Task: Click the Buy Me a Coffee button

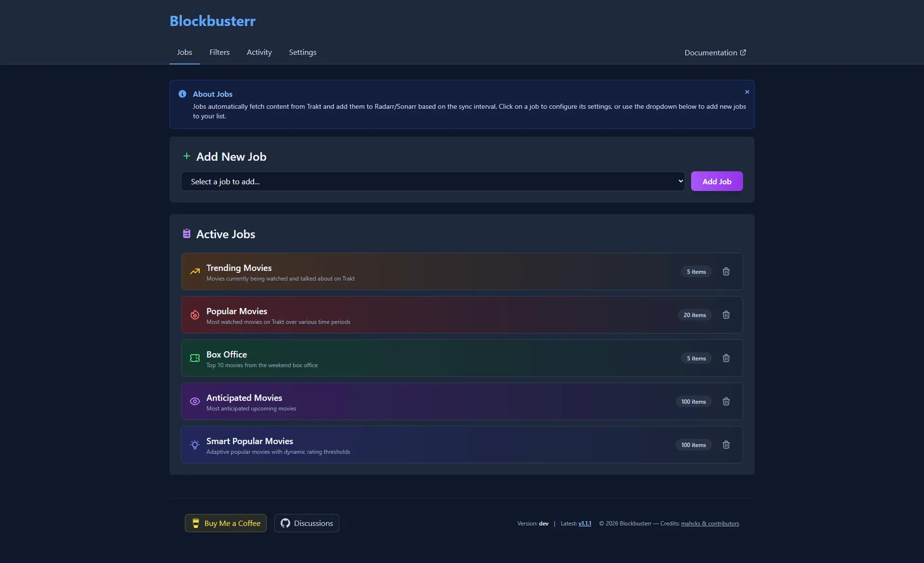Action: point(226,523)
